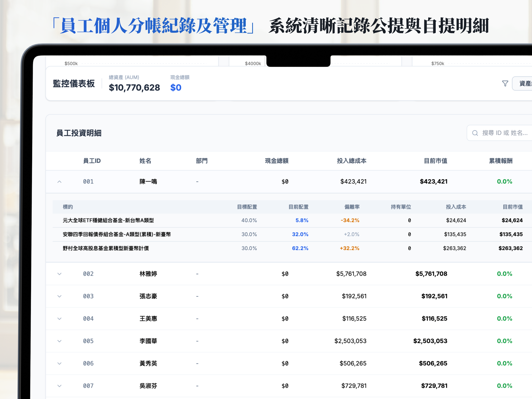
Task: Expand employee 004 王美惠 row
Action: click(59, 319)
